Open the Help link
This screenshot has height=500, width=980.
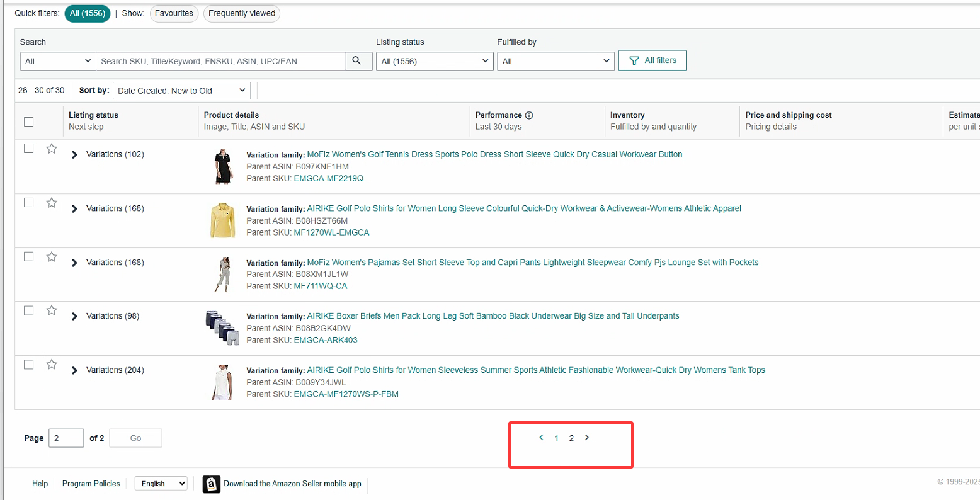(x=40, y=484)
